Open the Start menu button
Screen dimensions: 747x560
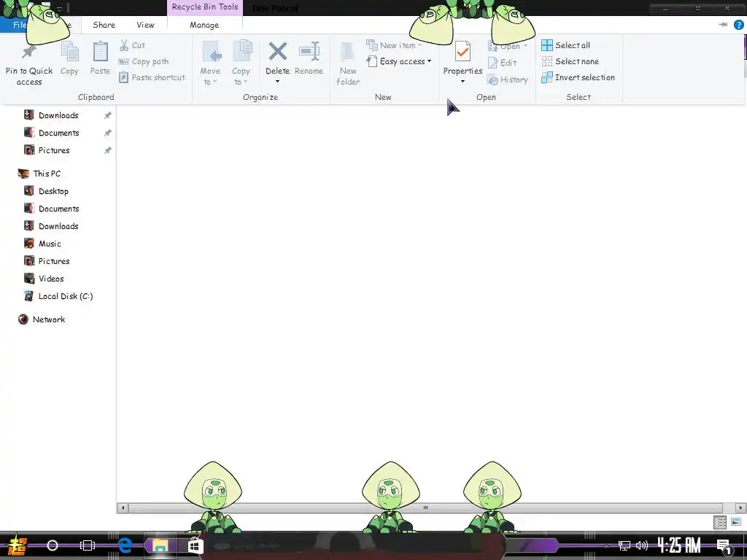tap(18, 545)
